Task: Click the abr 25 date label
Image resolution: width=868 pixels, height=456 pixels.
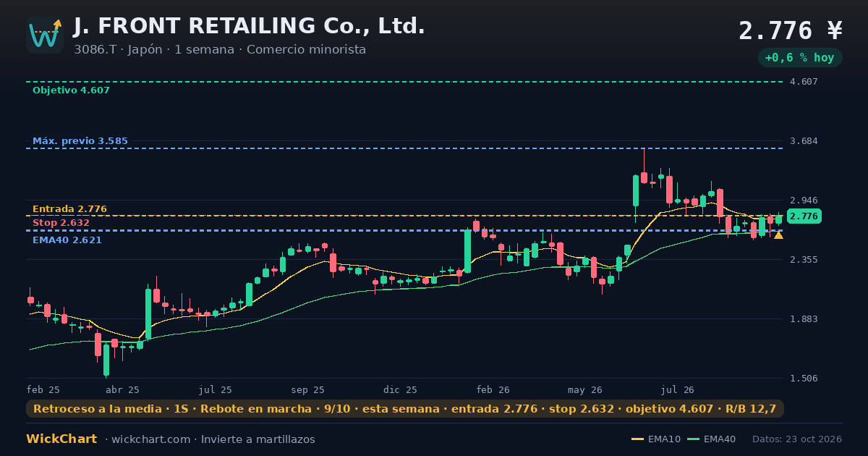Action: point(122,390)
